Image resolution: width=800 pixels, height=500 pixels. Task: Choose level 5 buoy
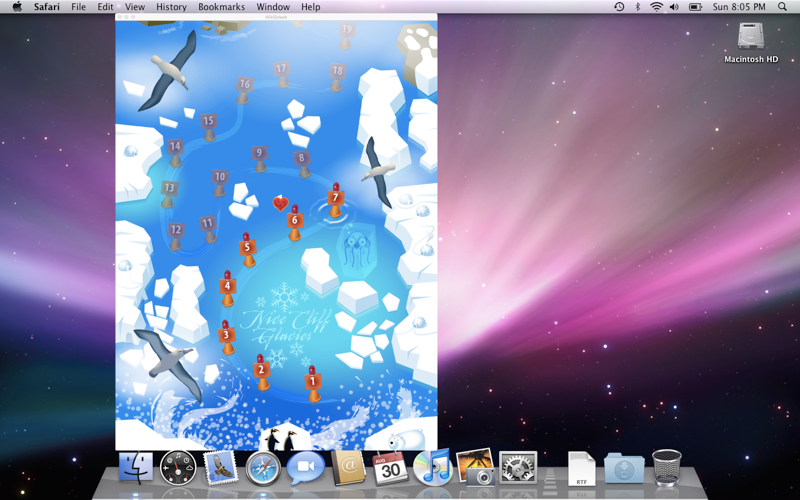(x=247, y=249)
